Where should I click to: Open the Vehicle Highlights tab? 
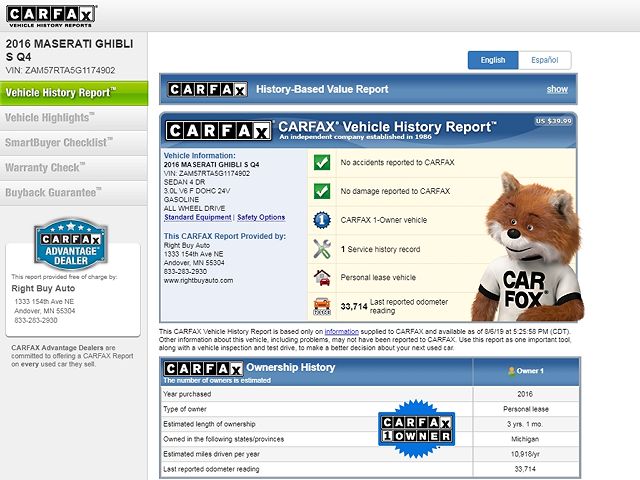[x=58, y=117]
